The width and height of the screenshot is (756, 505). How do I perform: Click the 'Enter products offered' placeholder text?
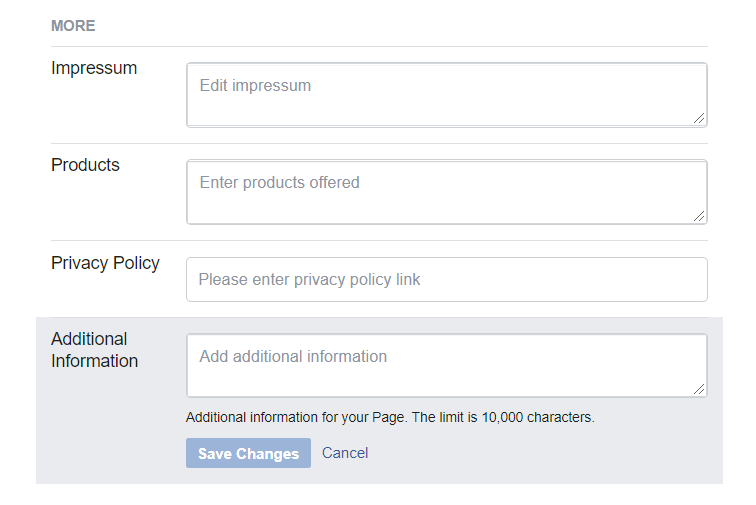click(x=280, y=183)
